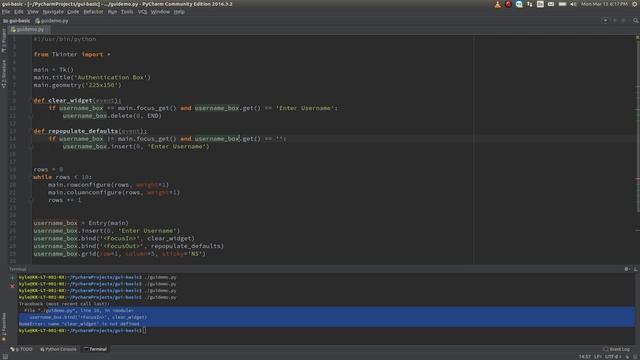
Task: Click the username_box = Entry(main) line
Action: pyautogui.click(x=81, y=223)
